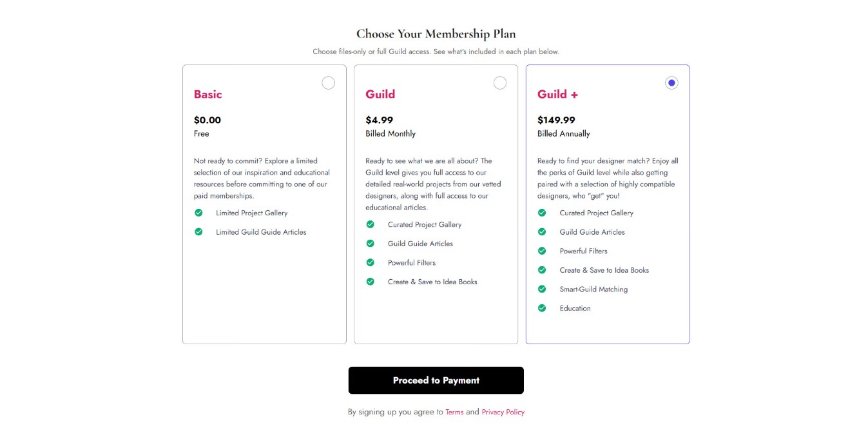The height and width of the screenshot is (428, 868).
Task: Click checkmark beside Guild + Guild Guide Articles
Action: tap(542, 232)
